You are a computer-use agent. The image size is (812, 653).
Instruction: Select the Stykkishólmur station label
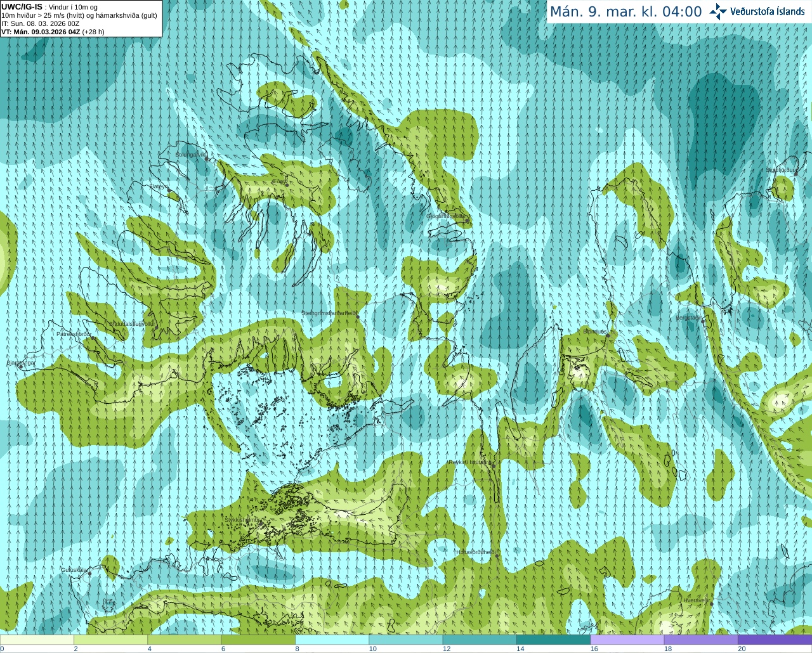pyautogui.click(x=242, y=520)
